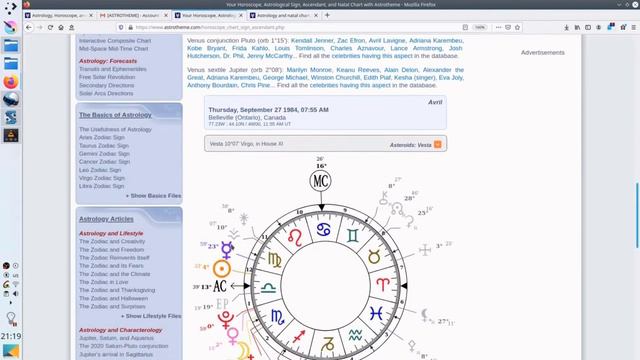The height and width of the screenshot is (360, 640).
Task: Open Jupiter, Saturn, and Aquarius article
Action: [x=116, y=338]
